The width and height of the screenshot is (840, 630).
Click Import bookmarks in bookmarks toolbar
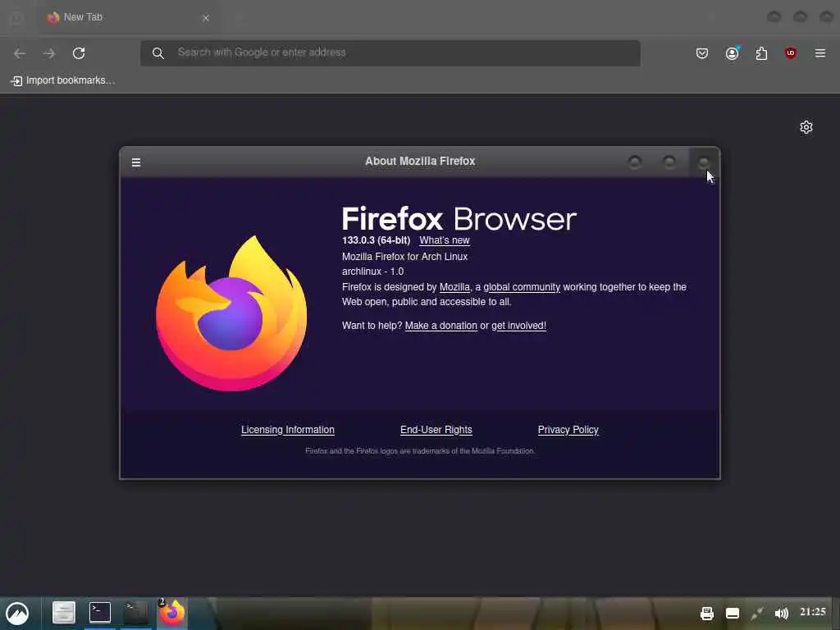tap(62, 80)
